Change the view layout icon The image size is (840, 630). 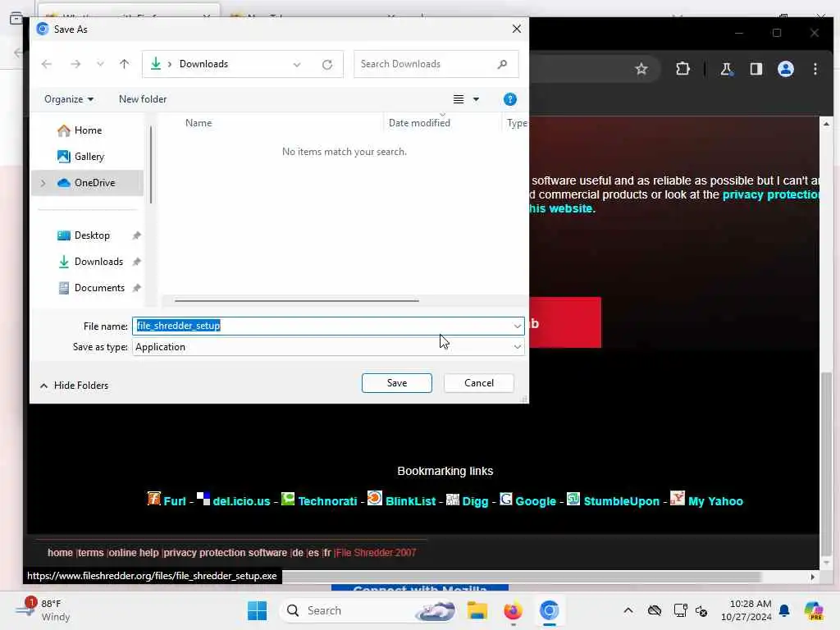pyautogui.click(x=459, y=99)
